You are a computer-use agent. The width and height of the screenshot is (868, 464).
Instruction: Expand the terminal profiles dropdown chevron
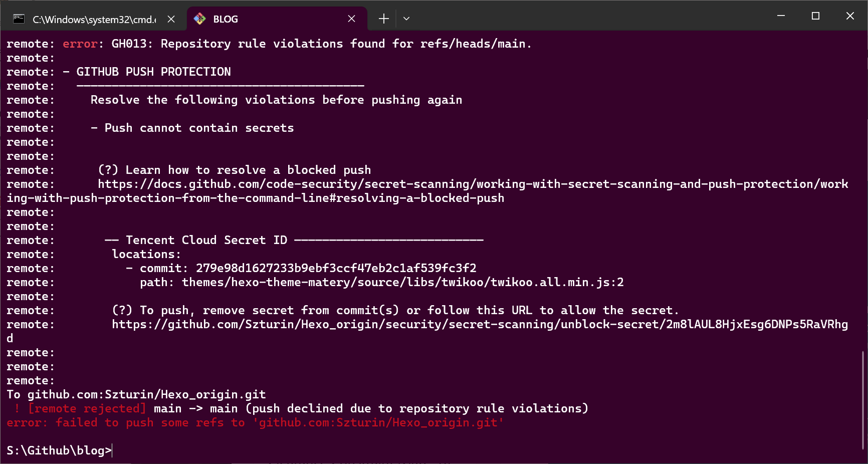click(406, 19)
